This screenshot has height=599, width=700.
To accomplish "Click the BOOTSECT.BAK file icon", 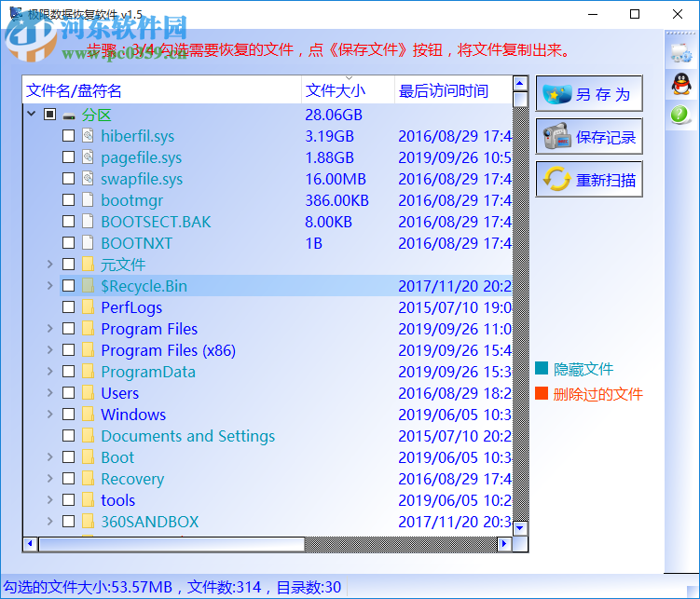I will [x=88, y=221].
